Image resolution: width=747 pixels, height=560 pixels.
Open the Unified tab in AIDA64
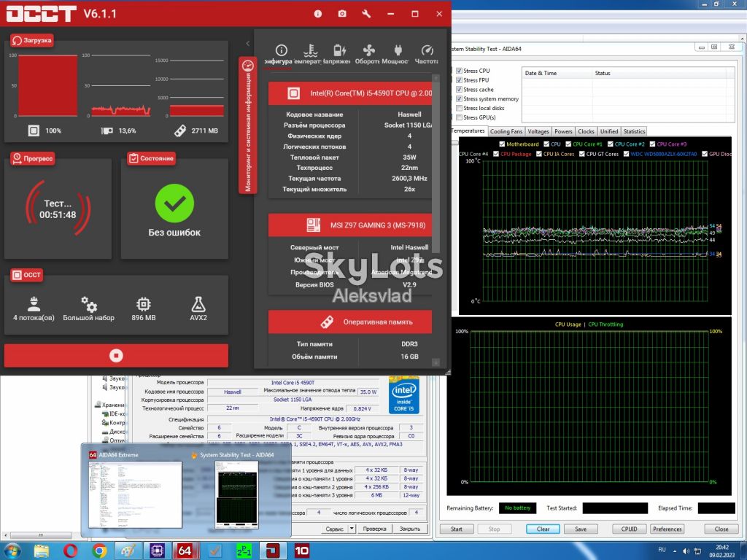point(609,131)
